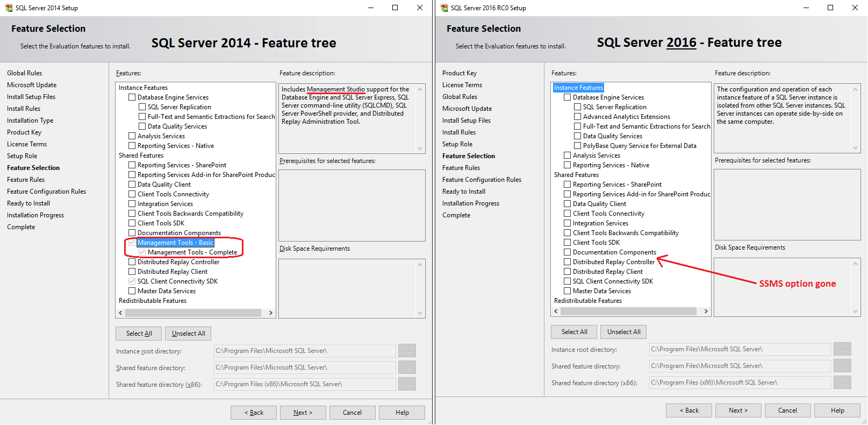Click Next in SQL Server 2014 Setup
Screen dimensions: 868x425
[303, 413]
